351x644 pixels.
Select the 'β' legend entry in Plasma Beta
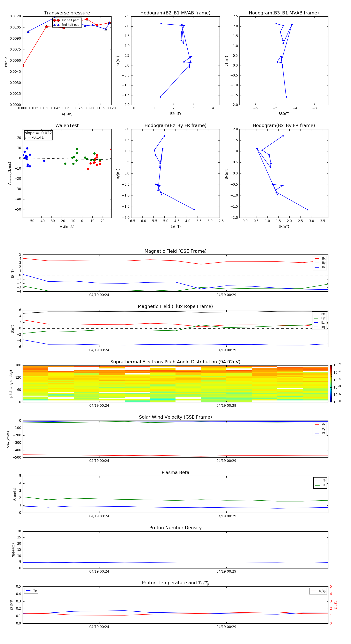click(x=320, y=485)
